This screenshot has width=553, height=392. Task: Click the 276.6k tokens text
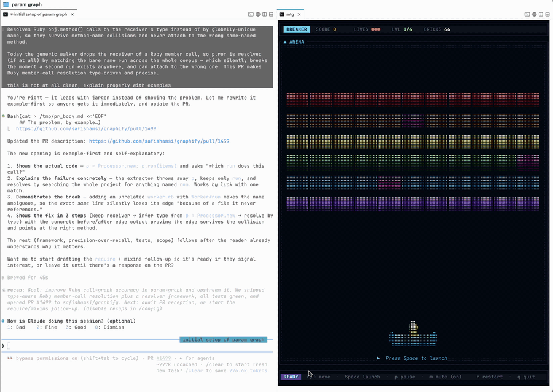248,370
